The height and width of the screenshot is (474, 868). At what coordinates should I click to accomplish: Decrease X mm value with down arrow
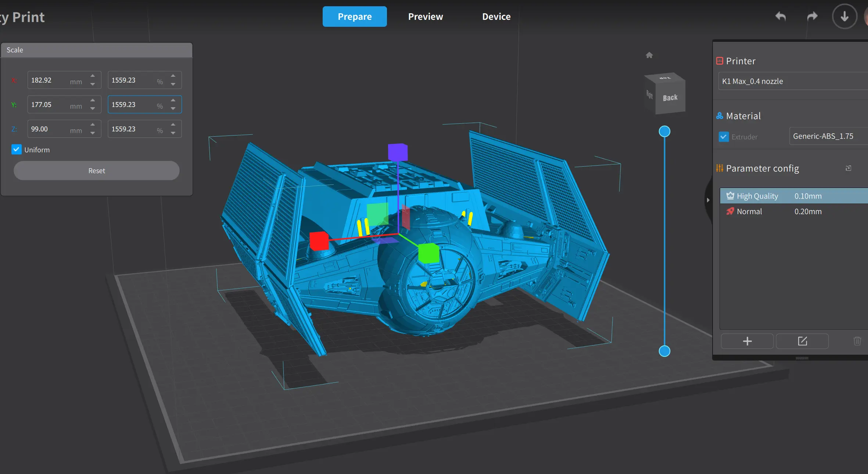tap(93, 84)
